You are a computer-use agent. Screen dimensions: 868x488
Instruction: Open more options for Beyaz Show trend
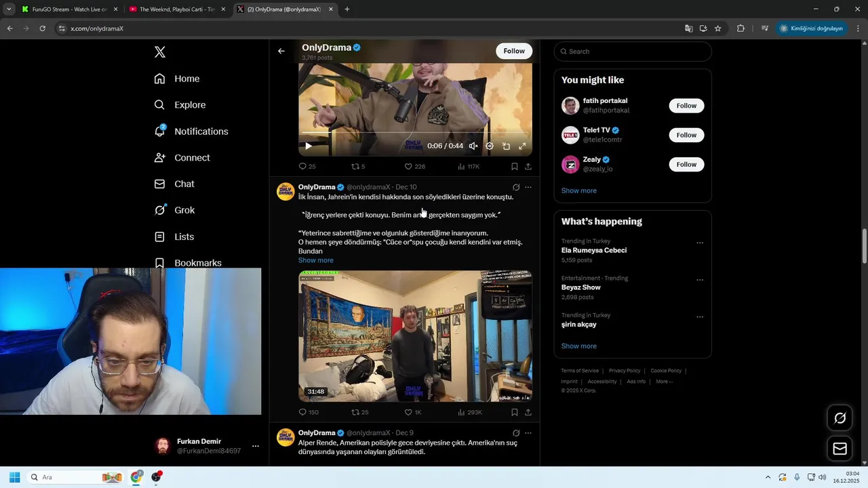coord(700,280)
